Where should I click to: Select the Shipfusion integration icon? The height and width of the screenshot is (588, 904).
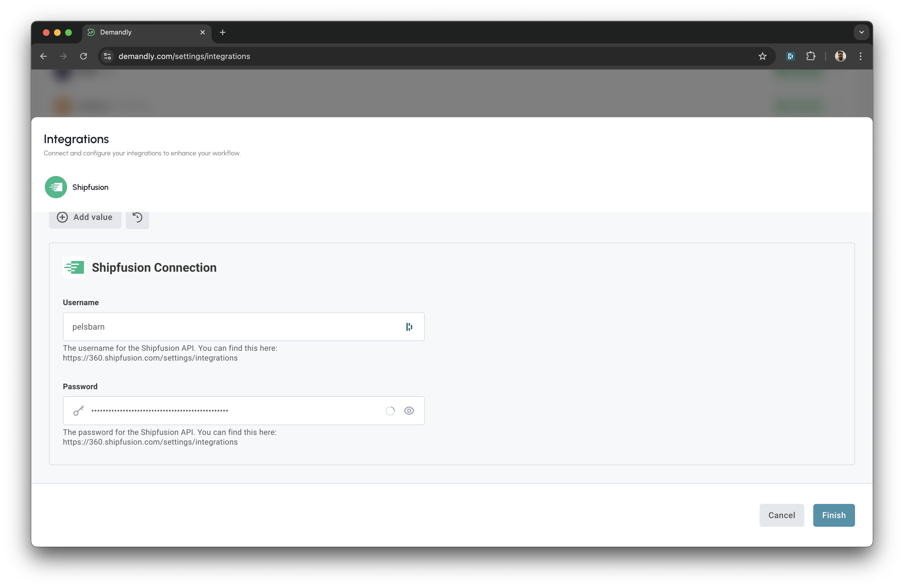point(55,187)
